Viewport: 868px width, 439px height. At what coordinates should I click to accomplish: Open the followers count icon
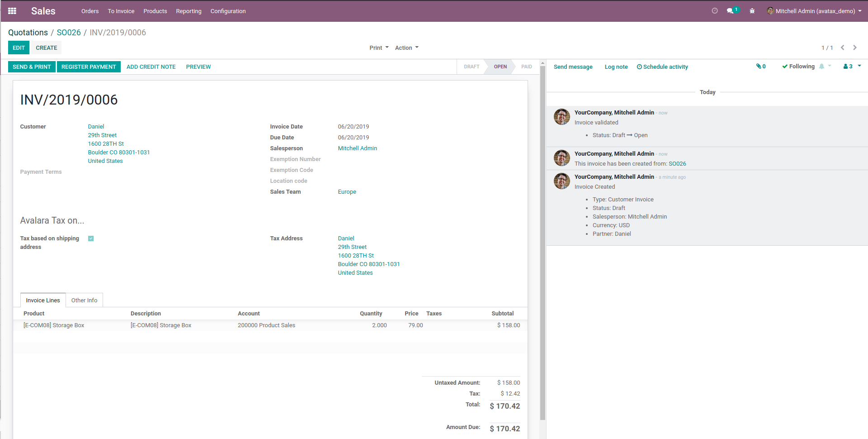click(x=848, y=67)
